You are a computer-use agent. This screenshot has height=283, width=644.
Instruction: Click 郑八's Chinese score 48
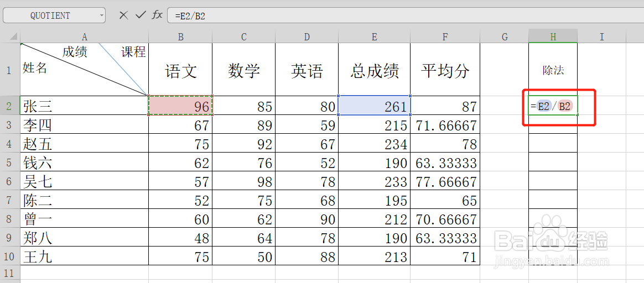click(x=181, y=238)
